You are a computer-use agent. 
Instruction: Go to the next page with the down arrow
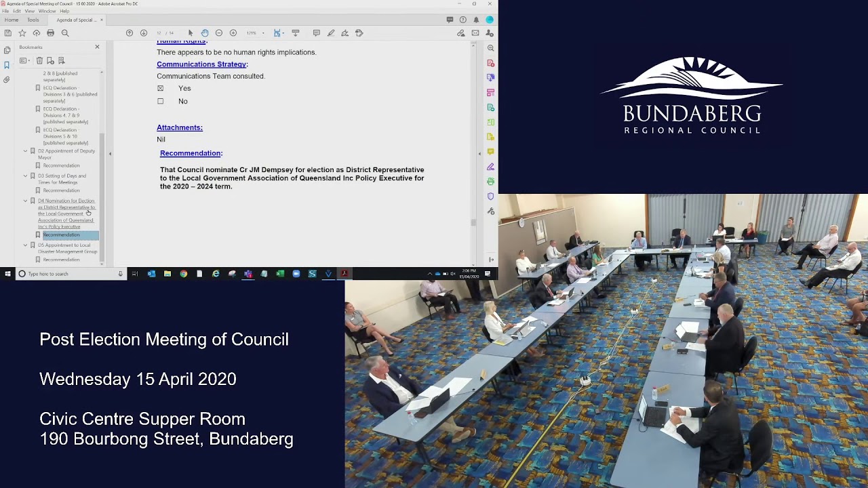point(144,33)
